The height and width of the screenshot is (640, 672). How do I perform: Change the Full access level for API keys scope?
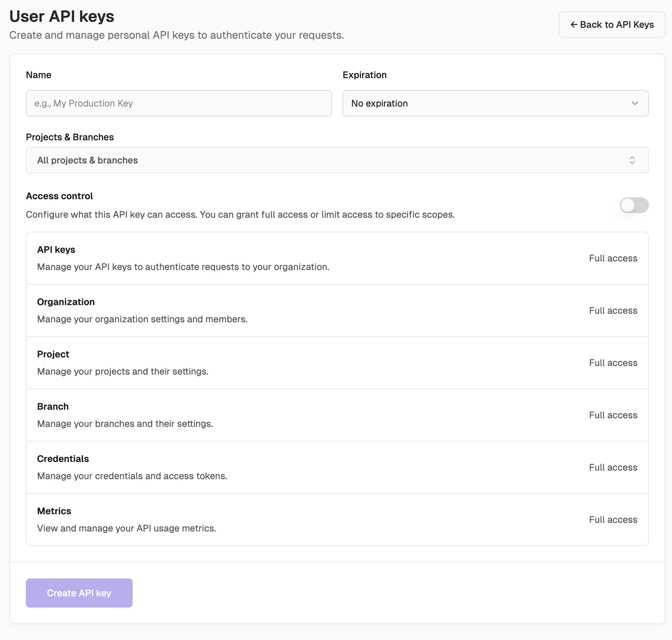tap(613, 258)
